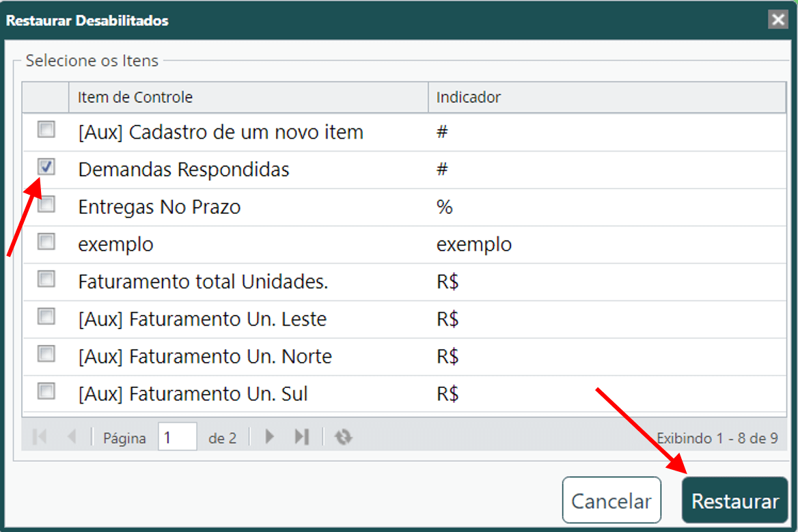Mark [Aux] Faturamento Un. Norte checkbox

click(x=46, y=354)
